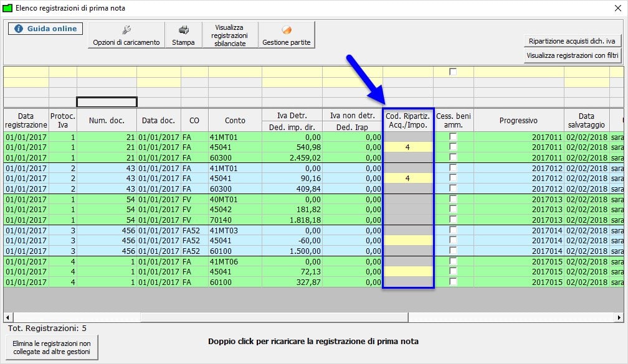Click the Protoc. Iva column header
The height and width of the screenshot is (364, 628).
(63, 121)
